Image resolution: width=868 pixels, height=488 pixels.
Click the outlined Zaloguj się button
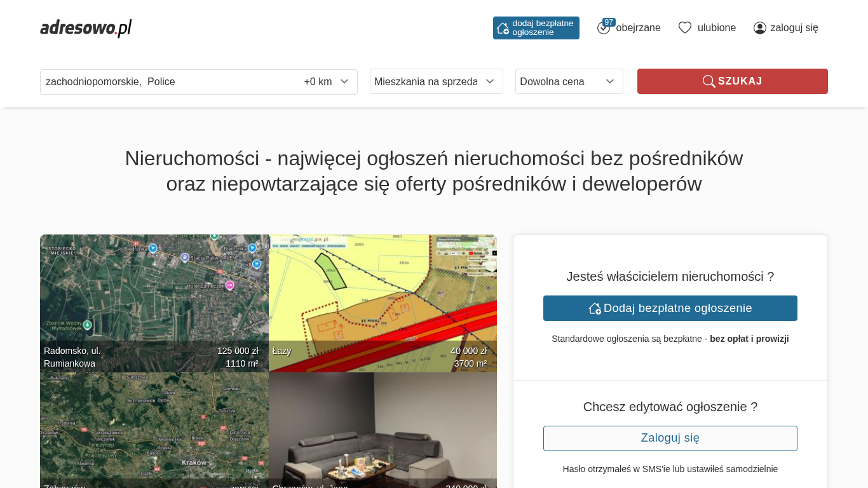tap(670, 438)
